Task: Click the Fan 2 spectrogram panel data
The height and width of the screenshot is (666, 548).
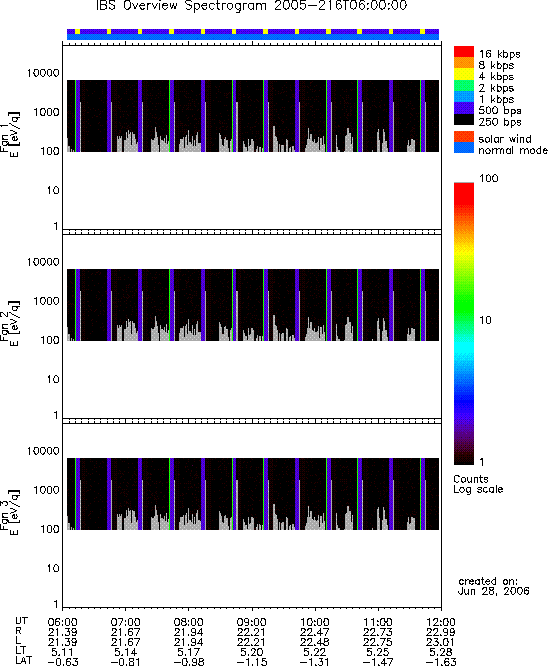Action: click(x=253, y=305)
